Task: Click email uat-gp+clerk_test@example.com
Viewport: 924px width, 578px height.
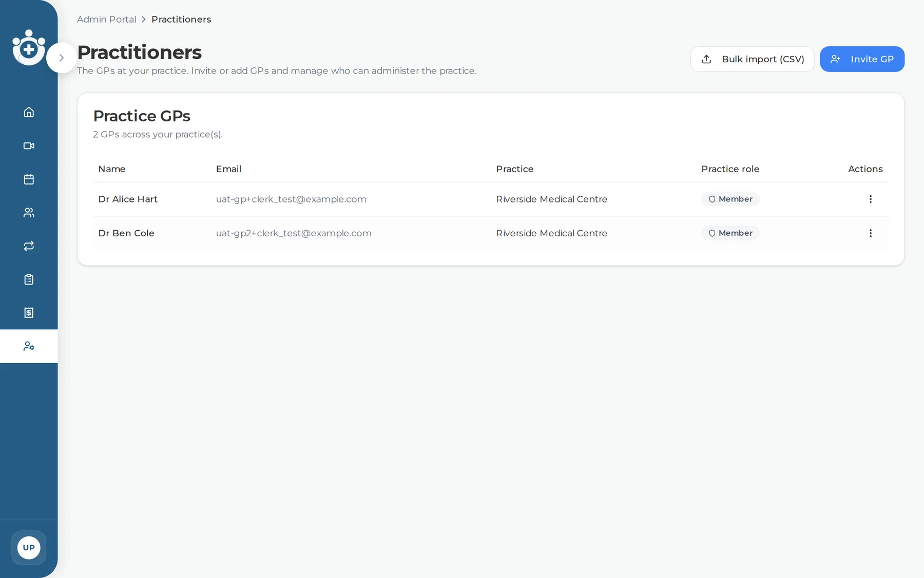Action: pyautogui.click(x=291, y=199)
